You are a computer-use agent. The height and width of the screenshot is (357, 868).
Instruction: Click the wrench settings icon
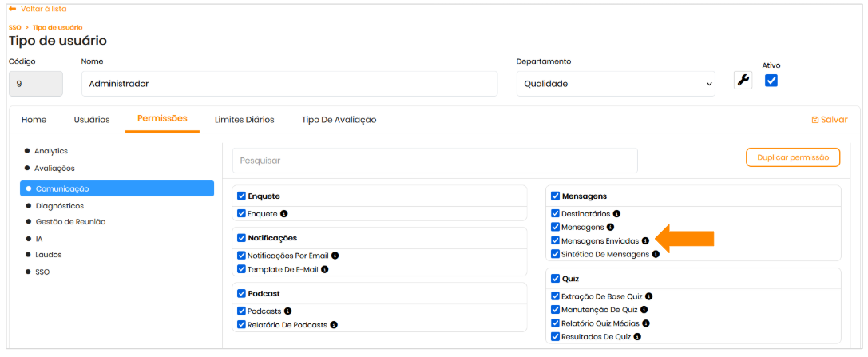pos(743,81)
